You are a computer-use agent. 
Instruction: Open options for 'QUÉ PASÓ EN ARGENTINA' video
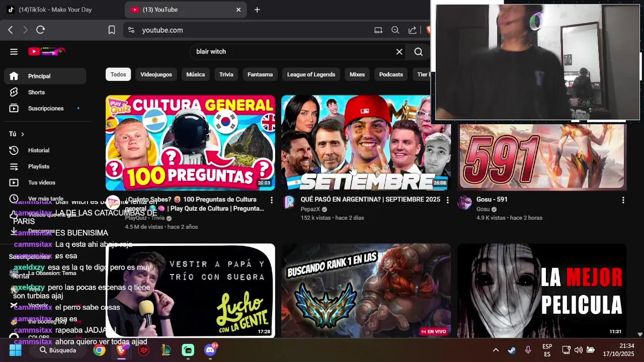click(447, 200)
